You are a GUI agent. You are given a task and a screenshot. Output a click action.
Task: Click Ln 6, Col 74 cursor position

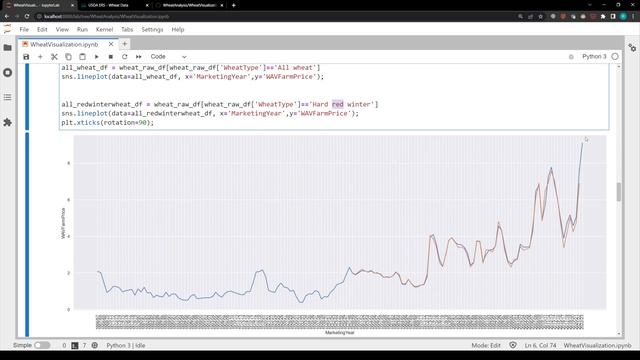tap(540, 345)
